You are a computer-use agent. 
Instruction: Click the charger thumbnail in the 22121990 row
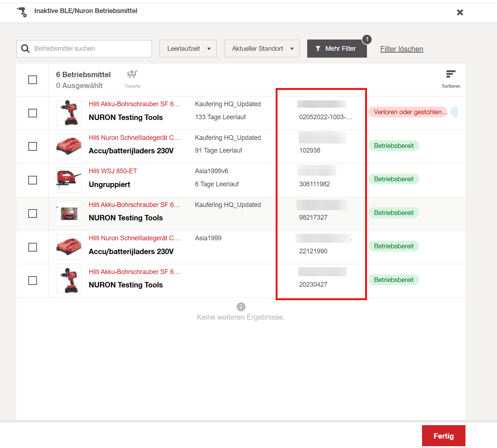tap(69, 247)
